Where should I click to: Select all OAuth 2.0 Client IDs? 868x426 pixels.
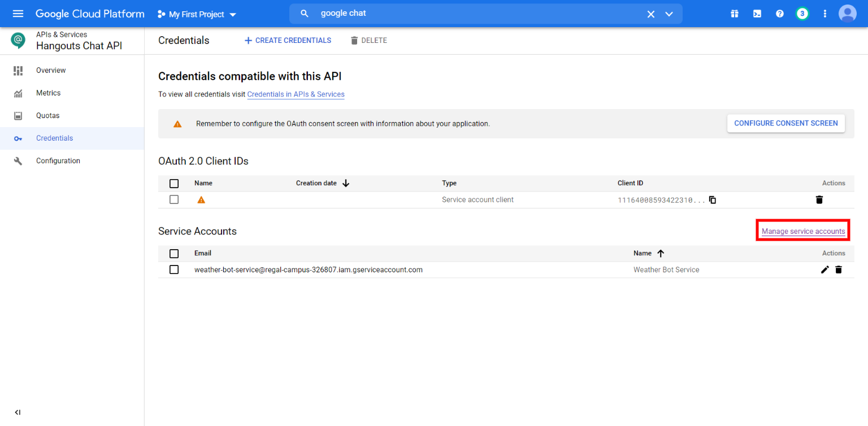(x=173, y=183)
